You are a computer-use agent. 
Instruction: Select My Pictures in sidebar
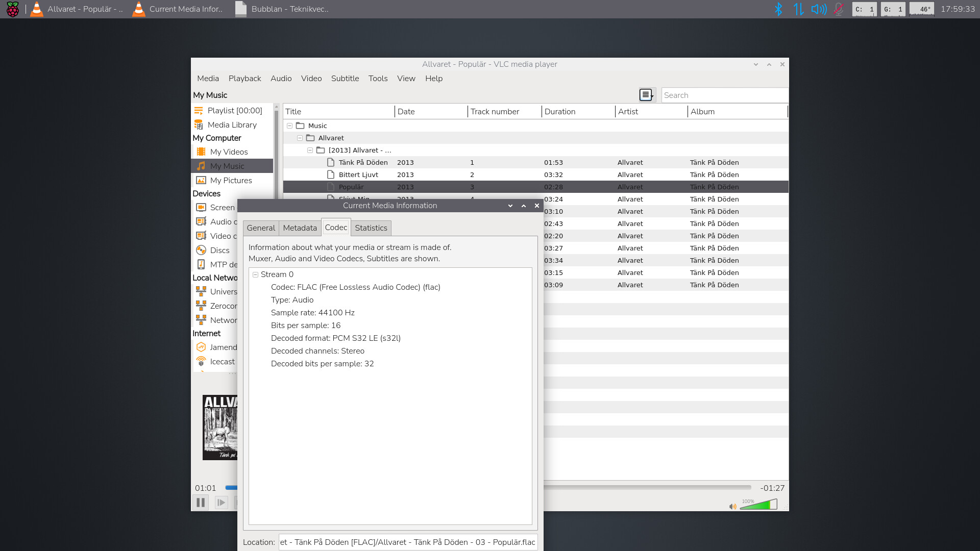232,181
